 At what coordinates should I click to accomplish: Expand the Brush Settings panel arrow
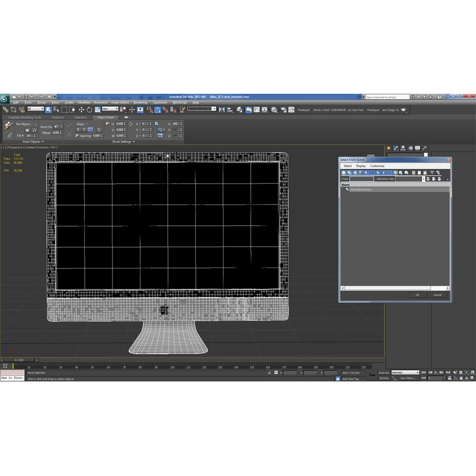(134, 142)
